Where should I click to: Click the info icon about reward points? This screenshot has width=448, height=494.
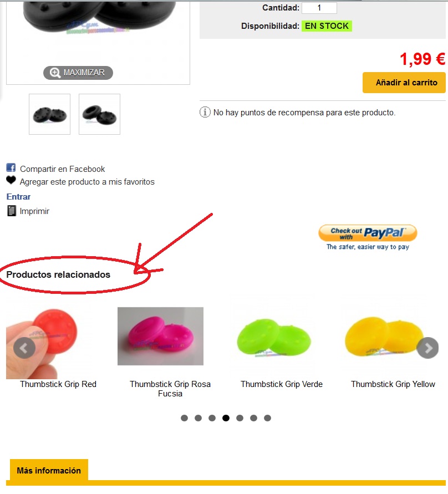coord(205,112)
